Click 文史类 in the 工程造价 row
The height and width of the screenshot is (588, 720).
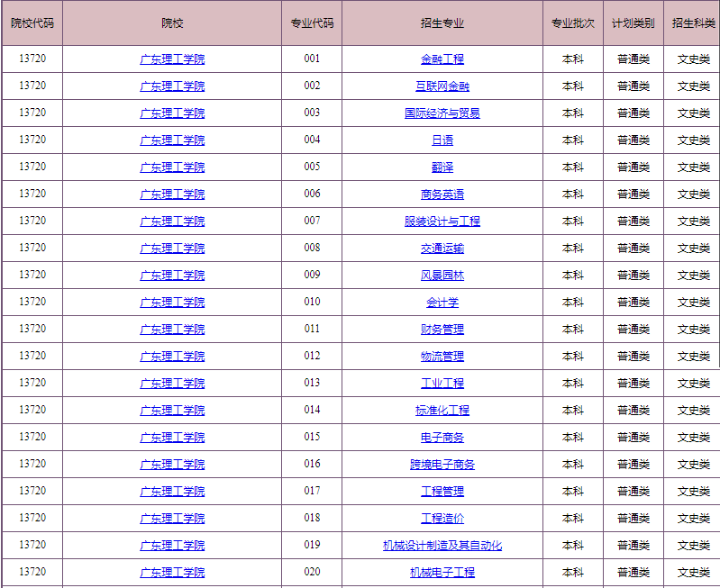coord(693,519)
